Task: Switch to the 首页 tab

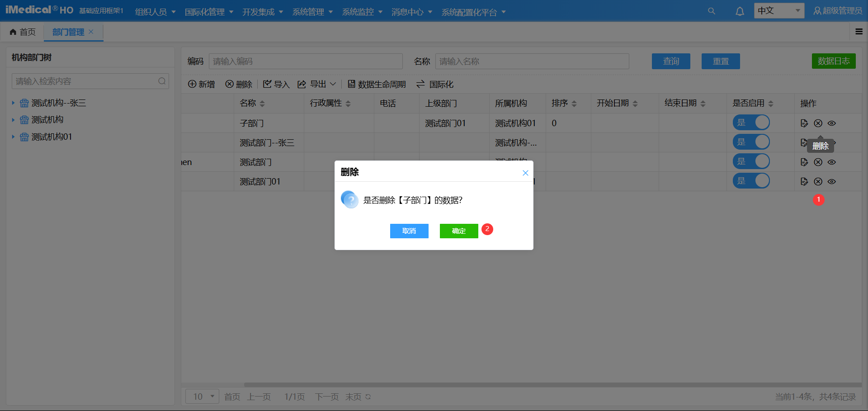Action: [23, 32]
